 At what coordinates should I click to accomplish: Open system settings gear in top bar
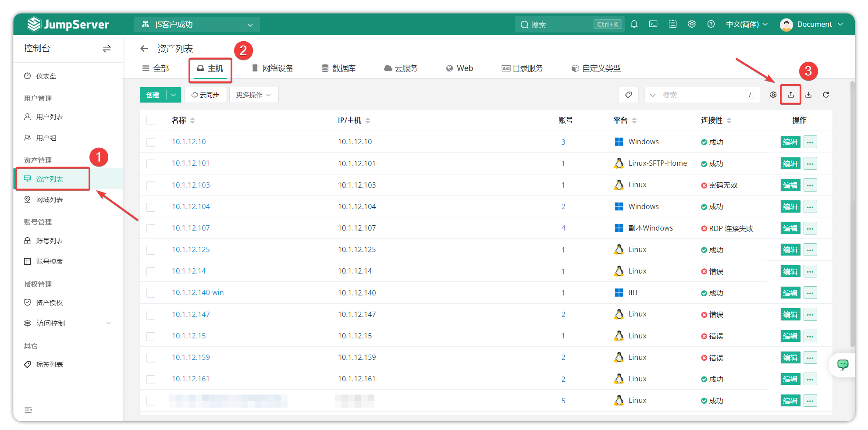[692, 24]
